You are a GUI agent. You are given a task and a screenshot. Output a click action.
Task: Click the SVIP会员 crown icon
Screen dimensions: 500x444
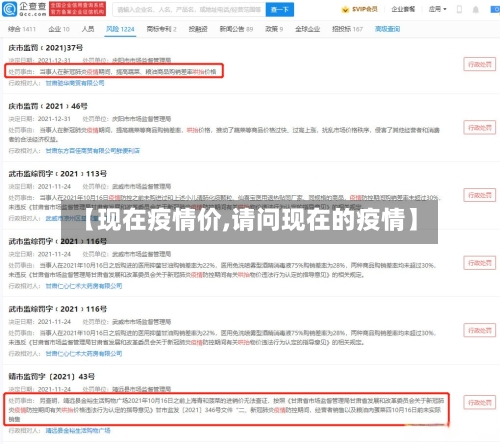[345, 9]
